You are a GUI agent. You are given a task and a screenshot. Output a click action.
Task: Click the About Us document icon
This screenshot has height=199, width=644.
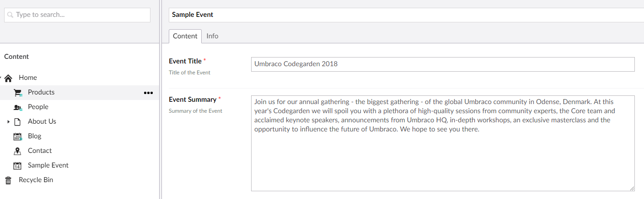17,122
